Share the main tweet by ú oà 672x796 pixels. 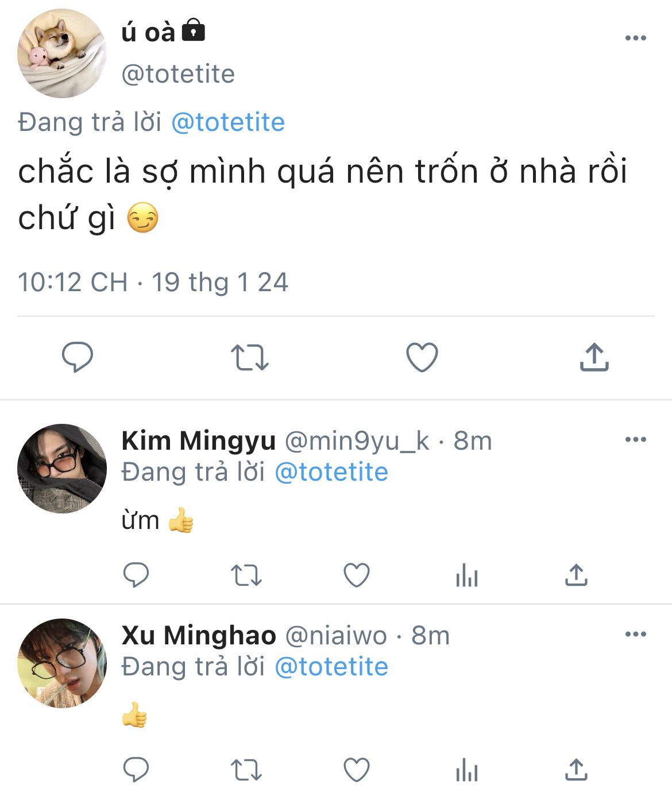(594, 357)
